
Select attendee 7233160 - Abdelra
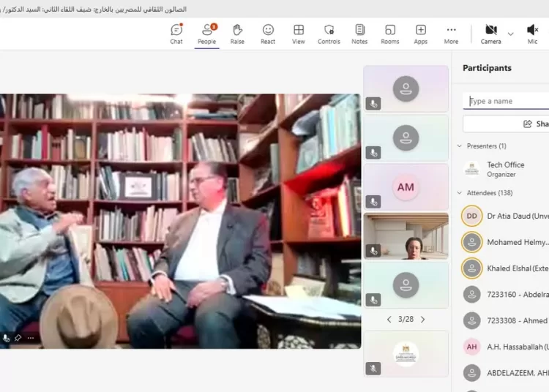pyautogui.click(x=504, y=295)
